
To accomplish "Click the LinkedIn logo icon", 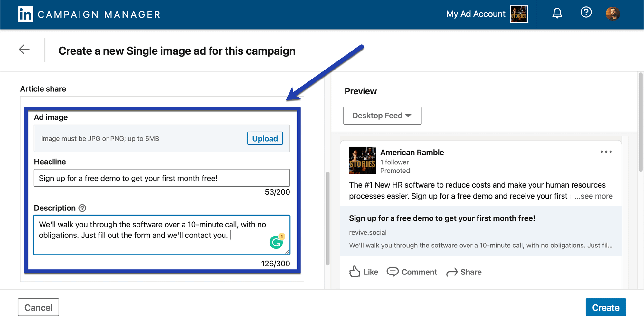I will point(25,14).
